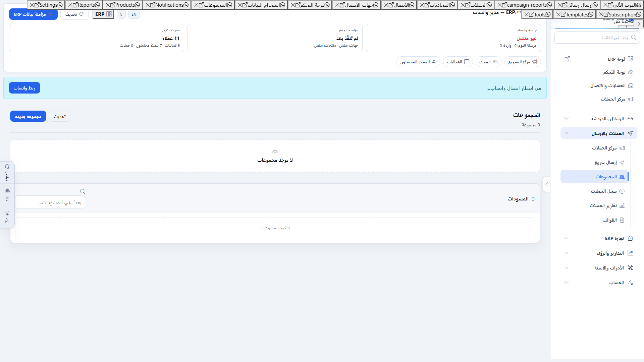This screenshot has width=644, height=362.
Task: Click the مزامنة الجسر status card
Action: click(275, 38)
